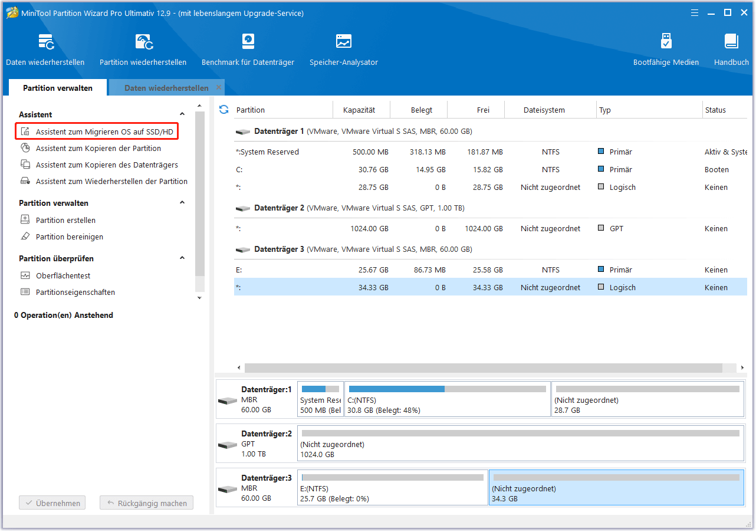Click the Partitionseigenschaften entry

[75, 292]
